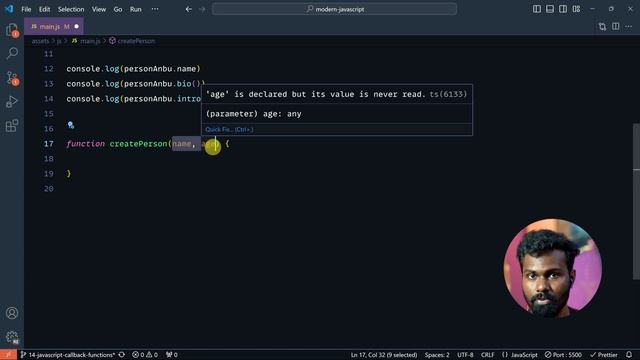The image size is (640, 360).
Task: Toggle the bottom panel layout icon
Action: click(550, 9)
